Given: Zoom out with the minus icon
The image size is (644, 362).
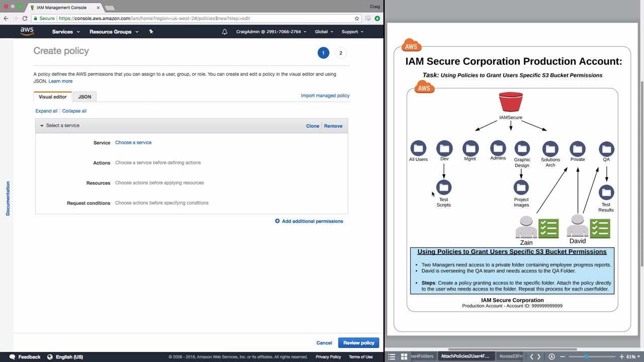Looking at the screenshot, I should pos(563,356).
